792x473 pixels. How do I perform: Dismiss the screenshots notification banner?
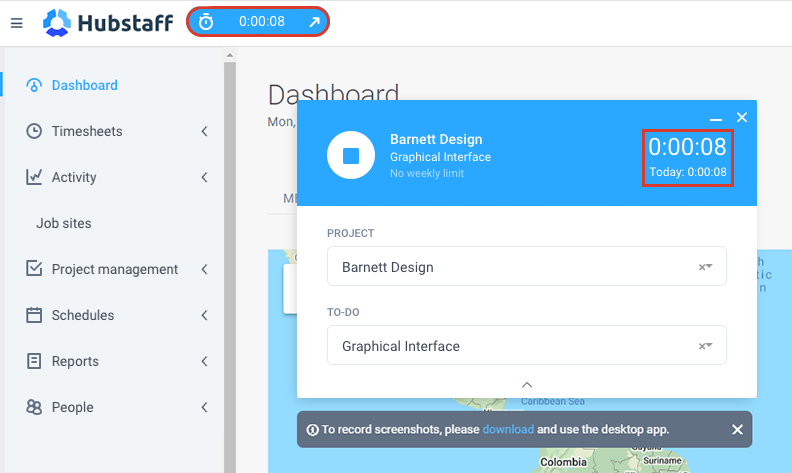click(737, 429)
